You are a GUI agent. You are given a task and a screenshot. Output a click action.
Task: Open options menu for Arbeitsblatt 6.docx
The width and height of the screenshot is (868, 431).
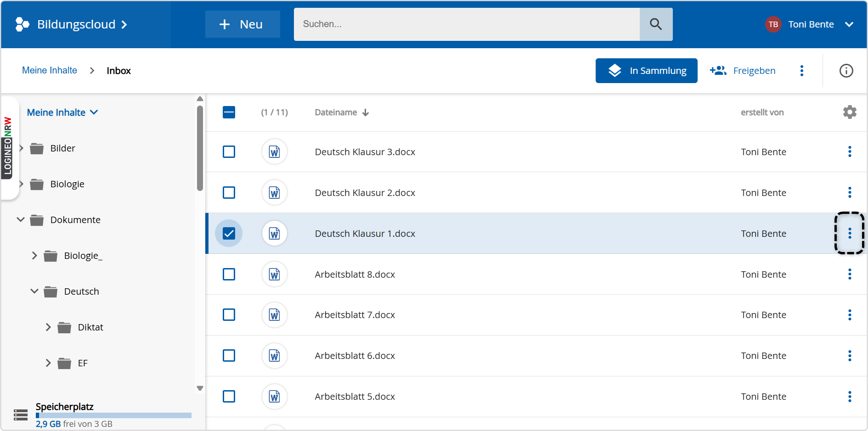pyautogui.click(x=850, y=356)
